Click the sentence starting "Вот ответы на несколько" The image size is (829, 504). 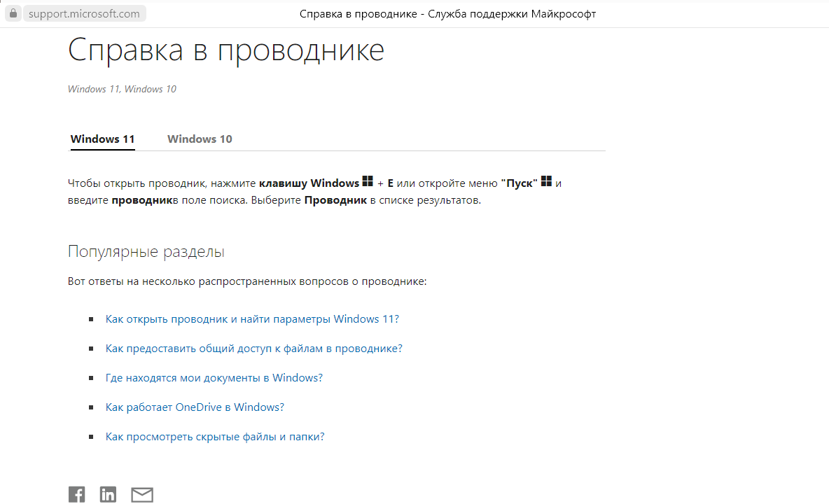(x=247, y=281)
